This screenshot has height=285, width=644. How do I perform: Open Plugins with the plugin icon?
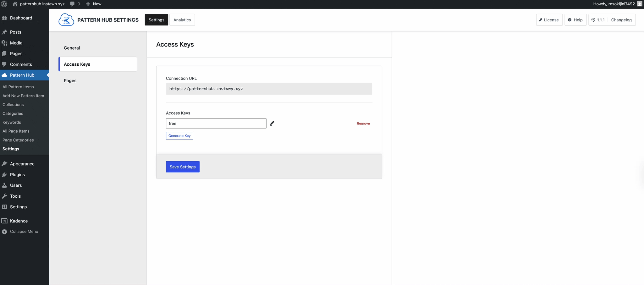tap(4, 174)
